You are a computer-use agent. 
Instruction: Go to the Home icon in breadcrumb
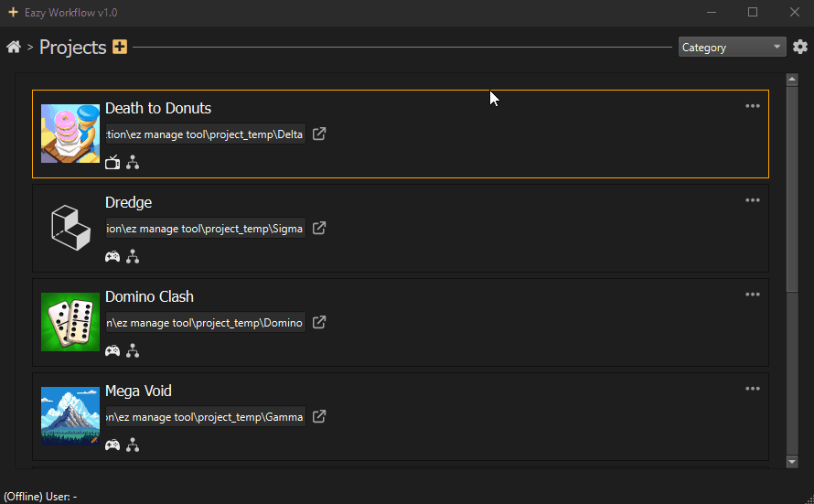(x=14, y=48)
